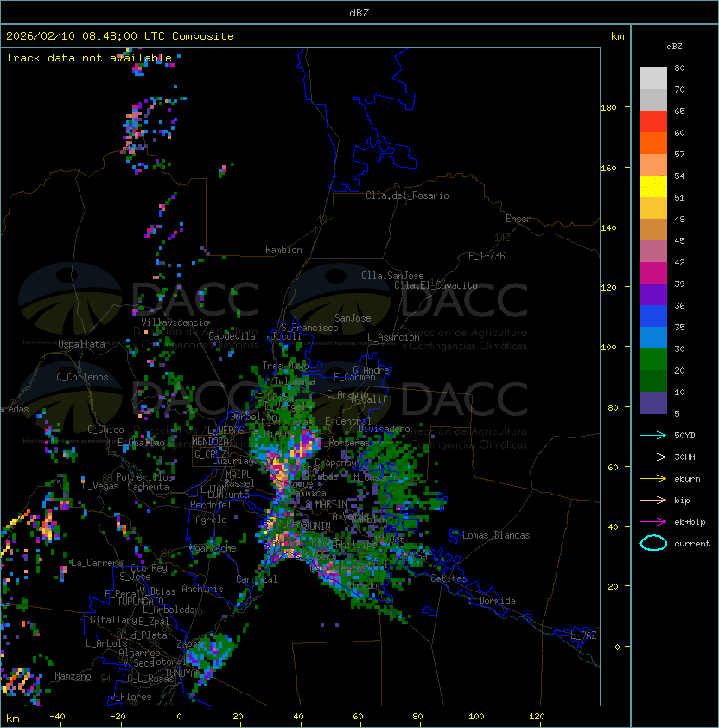Click the 'TUNUYAN' place label
Image resolution: width=719 pixels, height=728 pixels.
(x=183, y=674)
